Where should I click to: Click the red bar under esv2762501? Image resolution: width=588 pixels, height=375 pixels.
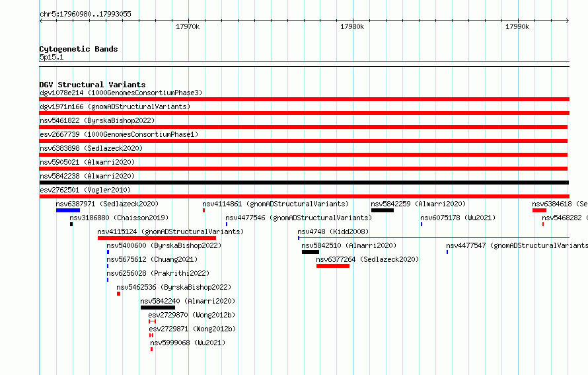click(x=304, y=196)
